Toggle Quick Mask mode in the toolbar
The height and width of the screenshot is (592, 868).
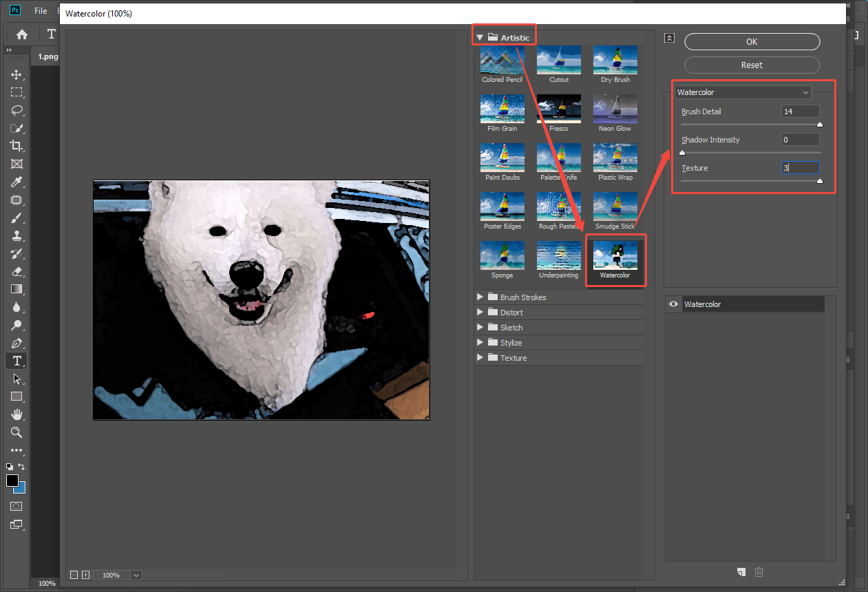coord(15,506)
